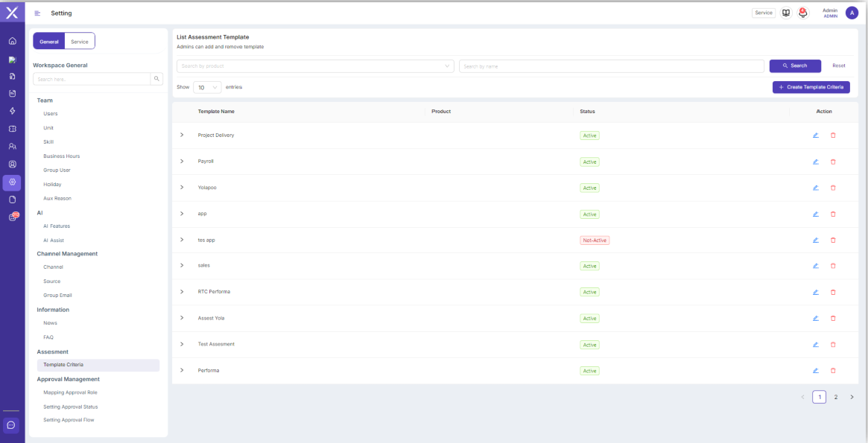Open the Search by product dropdown
Screen dimensions: 868x443
[x=316, y=66]
